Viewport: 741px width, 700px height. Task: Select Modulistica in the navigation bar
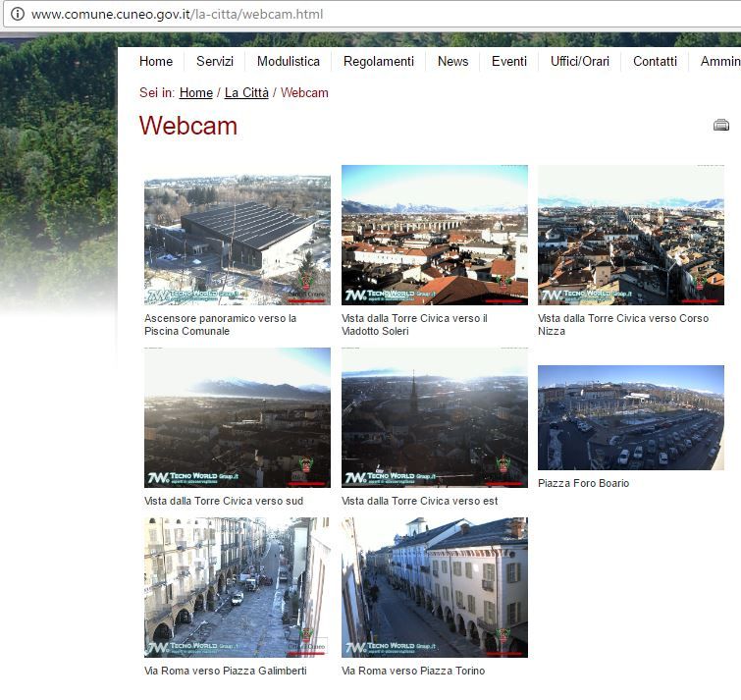click(289, 61)
